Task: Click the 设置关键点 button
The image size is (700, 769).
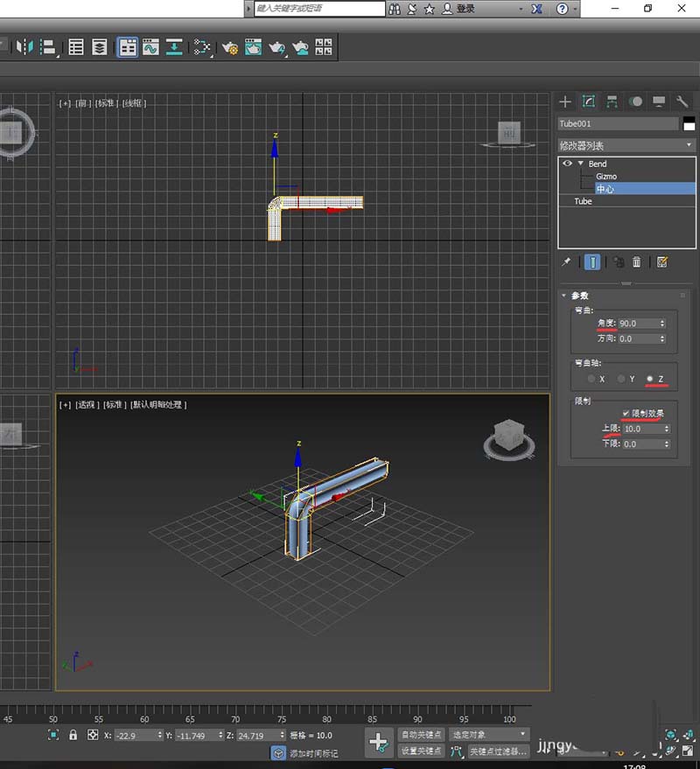Action: pyautogui.click(x=421, y=751)
